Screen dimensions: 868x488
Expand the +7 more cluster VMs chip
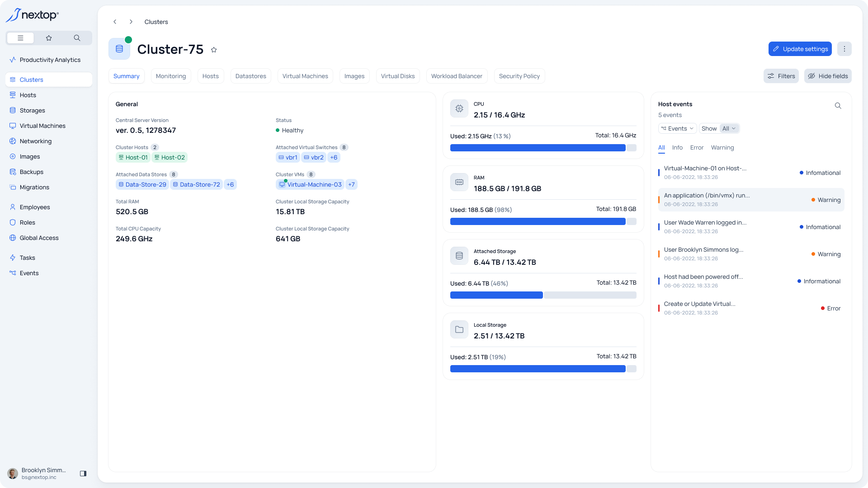click(351, 184)
